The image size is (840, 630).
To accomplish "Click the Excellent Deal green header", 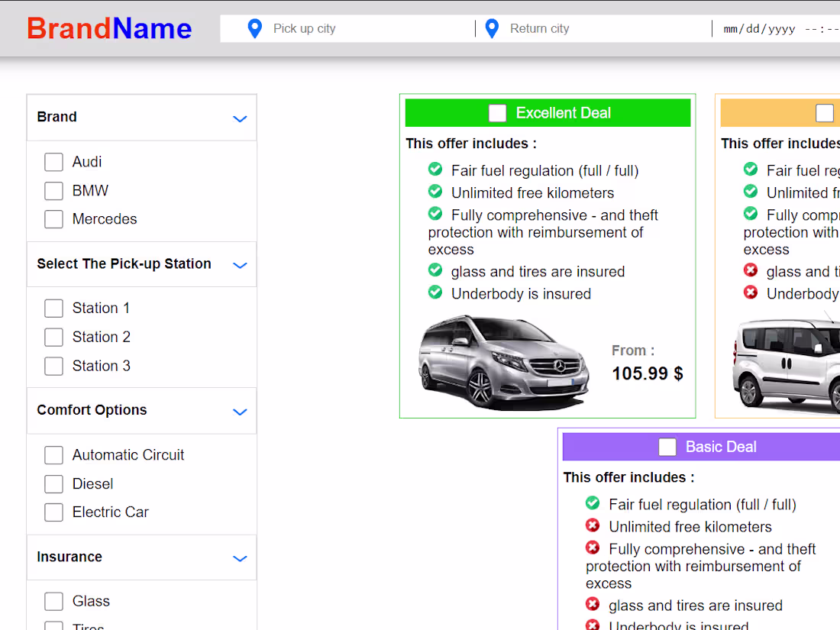I will coord(548,112).
